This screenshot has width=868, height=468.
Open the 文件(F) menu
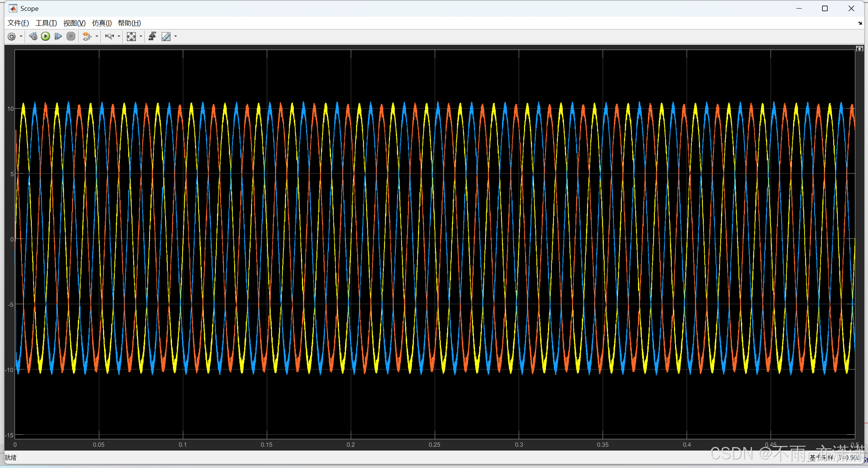(18, 23)
